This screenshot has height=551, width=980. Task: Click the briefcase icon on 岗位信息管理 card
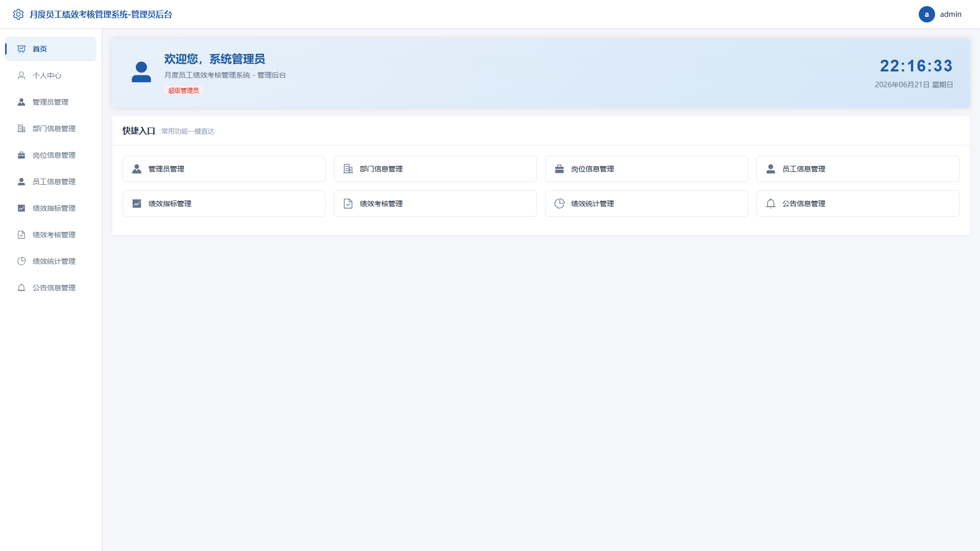559,169
